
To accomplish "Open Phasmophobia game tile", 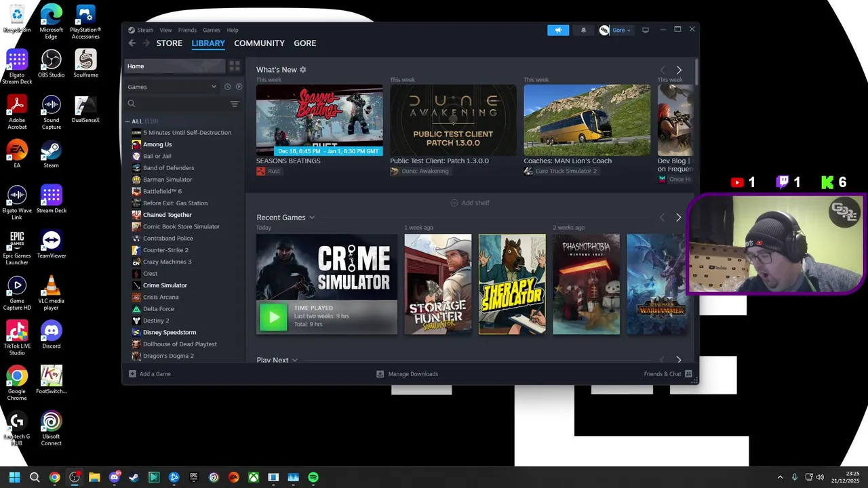I will click(x=586, y=284).
